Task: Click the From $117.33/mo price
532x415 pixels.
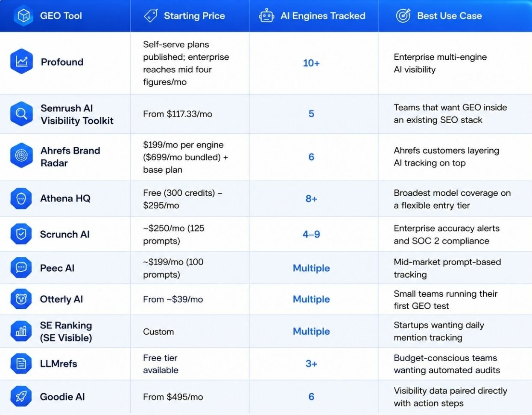Action: click(178, 114)
